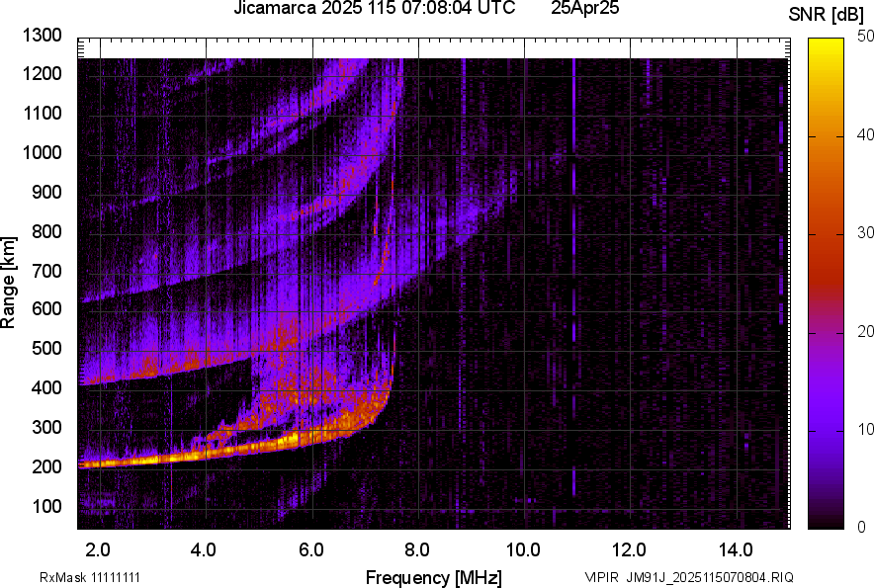Click frequency tick label '8.0'

tap(417, 550)
